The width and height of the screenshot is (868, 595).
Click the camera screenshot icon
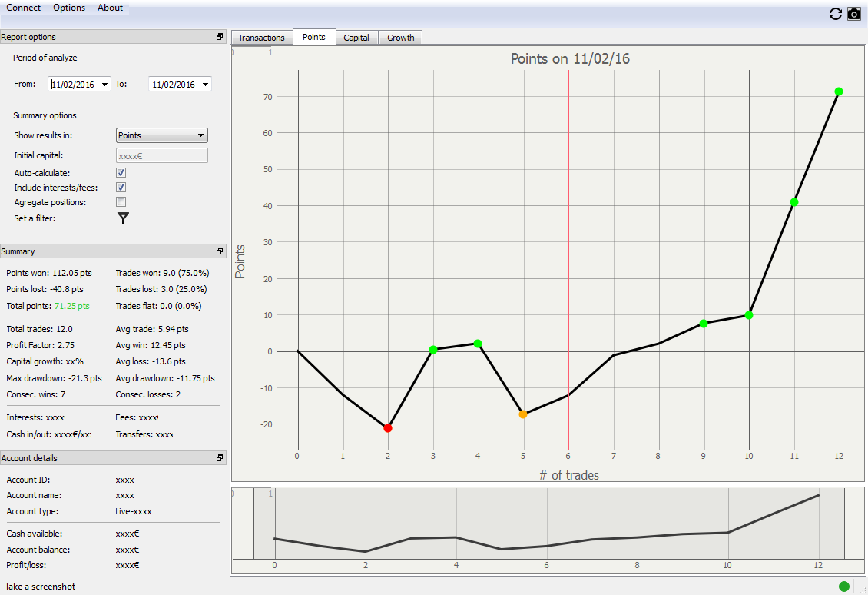854,14
